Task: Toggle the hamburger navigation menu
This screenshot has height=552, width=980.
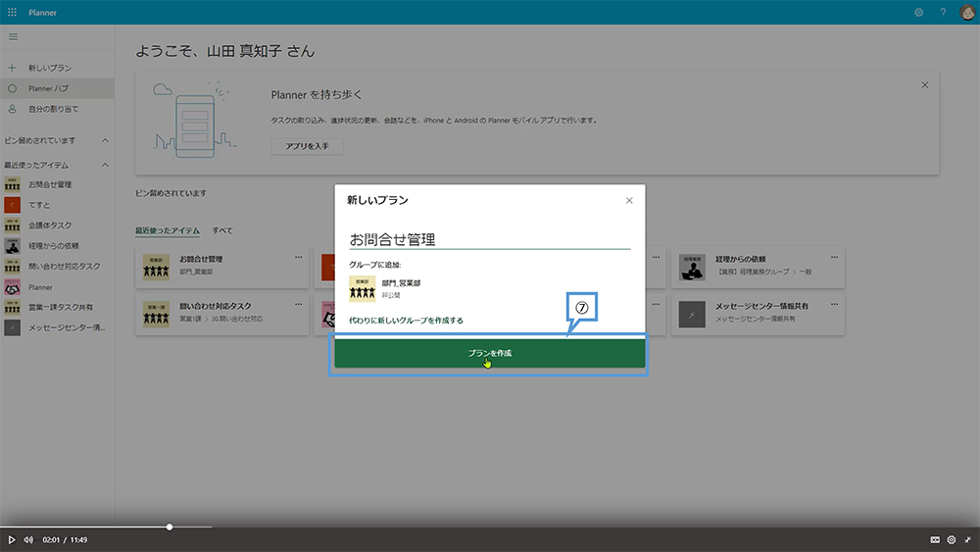Action: point(13,37)
